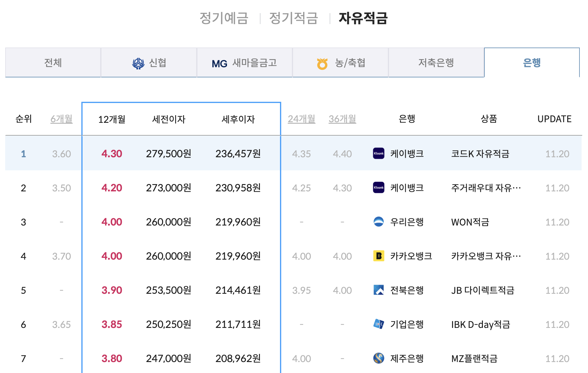
Task: Click the 제주은행 logo icon
Action: click(x=378, y=358)
